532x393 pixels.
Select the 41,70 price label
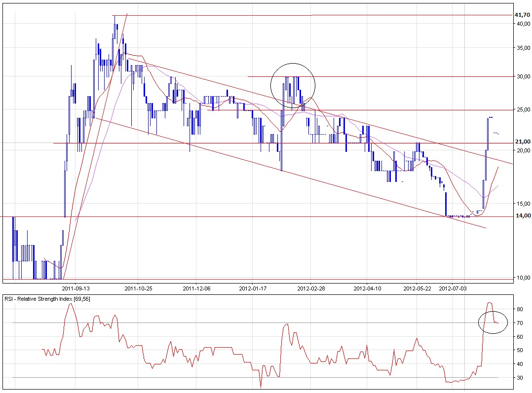click(x=522, y=15)
